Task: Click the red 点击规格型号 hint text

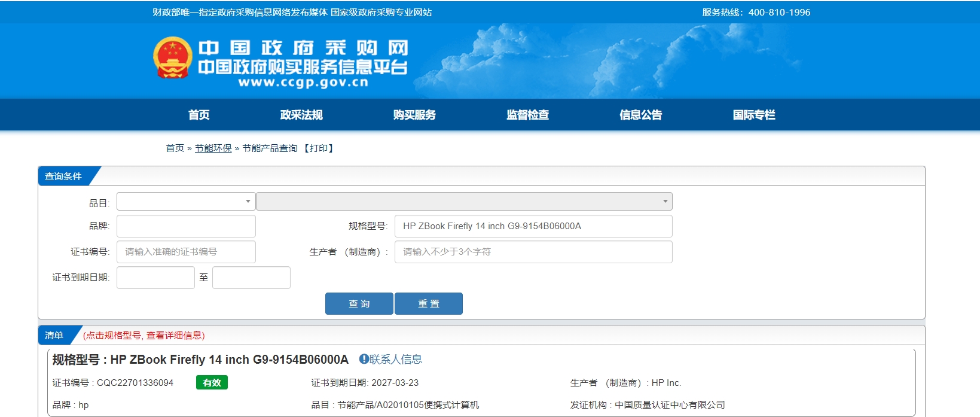Action: point(144,336)
